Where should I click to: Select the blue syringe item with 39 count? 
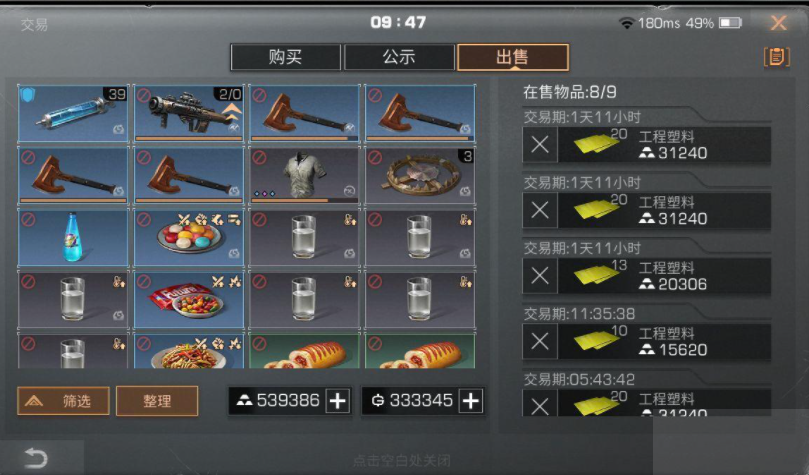[x=73, y=113]
